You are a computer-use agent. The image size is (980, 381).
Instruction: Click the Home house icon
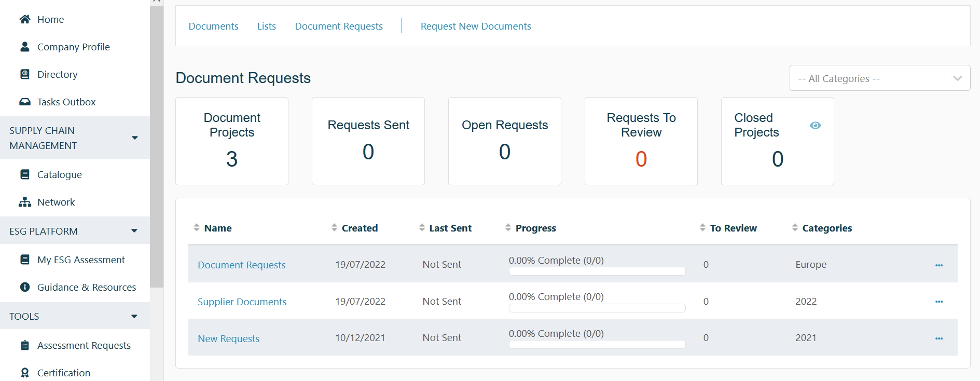coord(24,19)
